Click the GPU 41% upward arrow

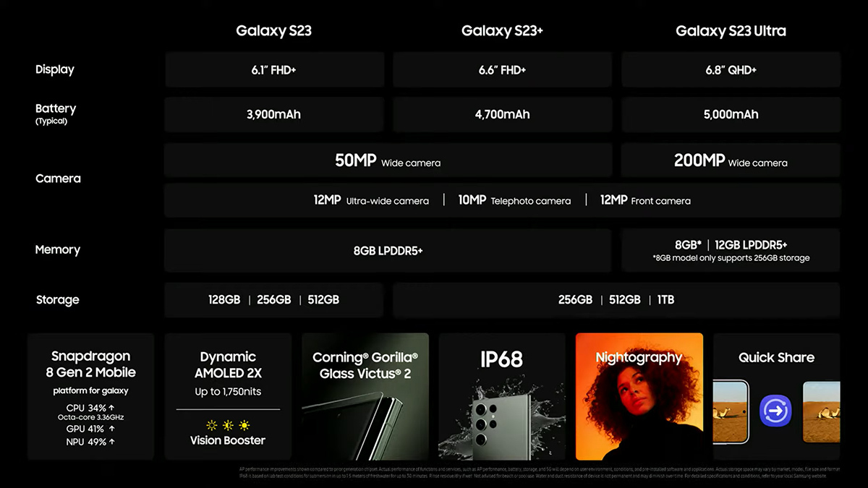(112, 428)
